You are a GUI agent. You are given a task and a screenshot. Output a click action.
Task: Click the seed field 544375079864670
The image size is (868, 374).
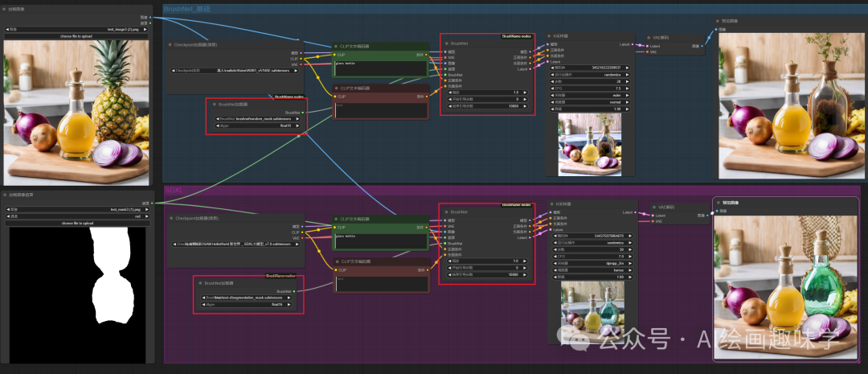click(x=592, y=236)
